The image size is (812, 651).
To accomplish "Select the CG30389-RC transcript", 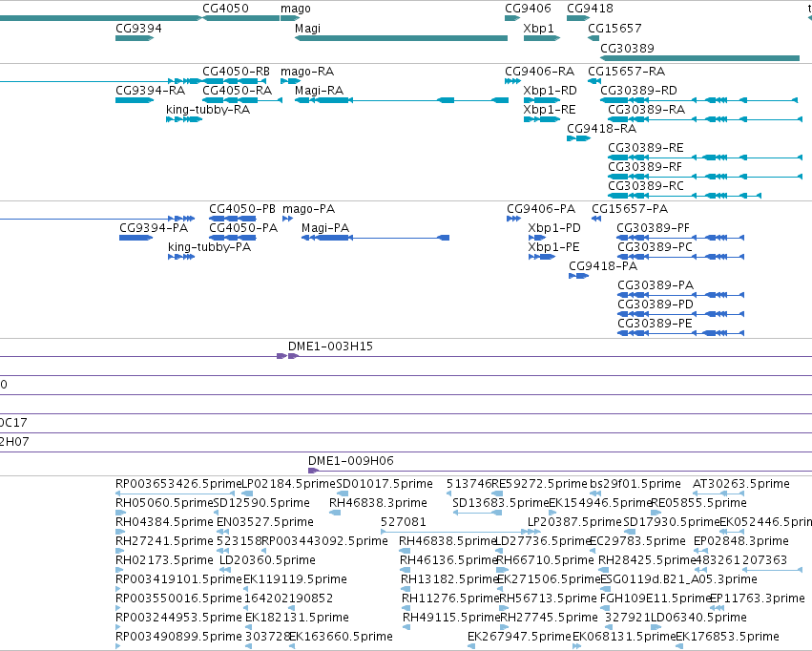I will [684, 196].
